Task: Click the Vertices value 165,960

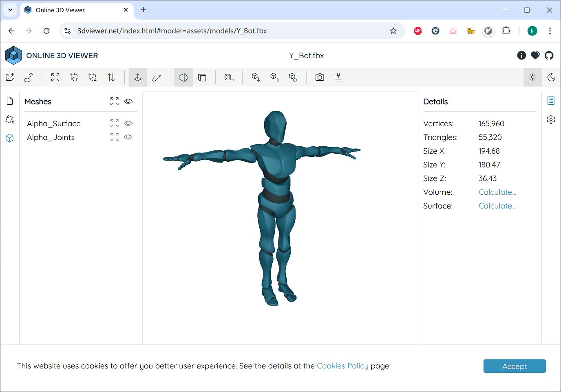Action: 491,123
